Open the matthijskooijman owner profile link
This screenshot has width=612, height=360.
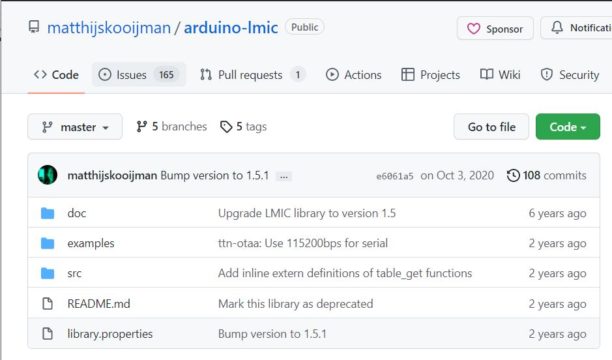point(109,28)
